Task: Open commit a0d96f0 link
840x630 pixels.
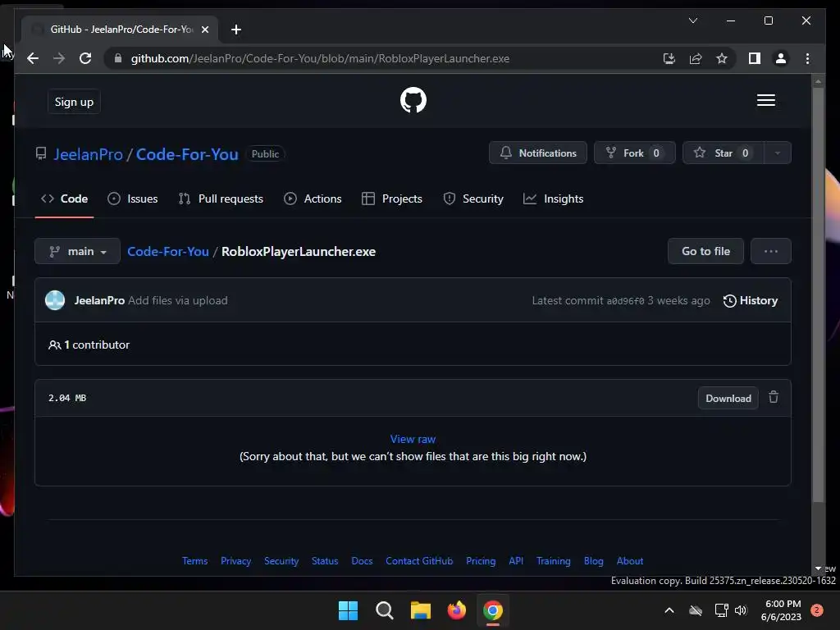Action: pyautogui.click(x=625, y=301)
